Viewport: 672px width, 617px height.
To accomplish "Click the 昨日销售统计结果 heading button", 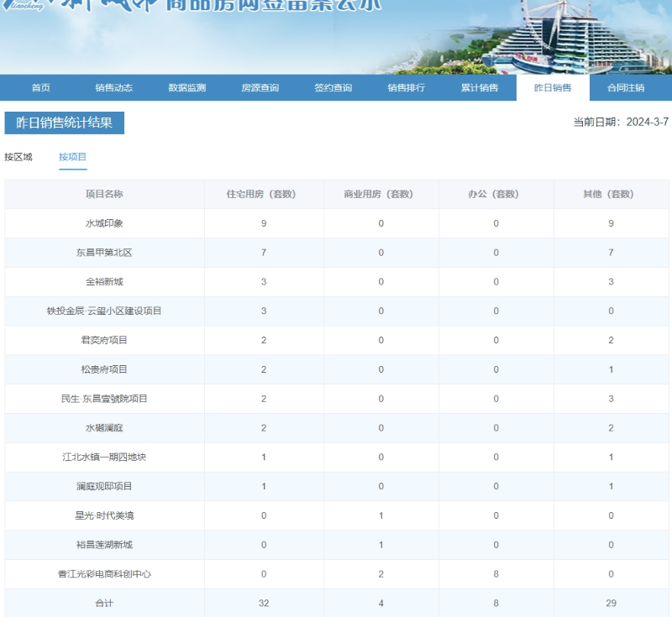I will coord(64,123).
